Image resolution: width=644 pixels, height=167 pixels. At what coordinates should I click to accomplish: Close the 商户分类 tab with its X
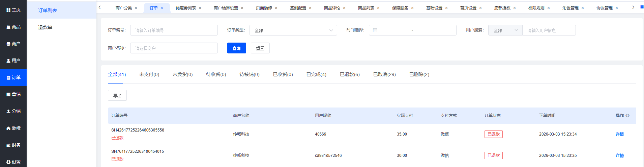(x=136, y=8)
